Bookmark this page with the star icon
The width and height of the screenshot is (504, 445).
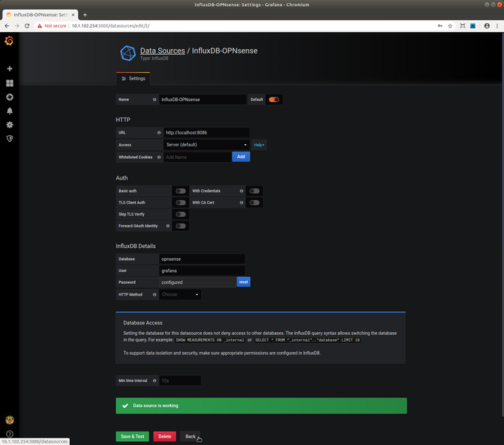point(450,26)
